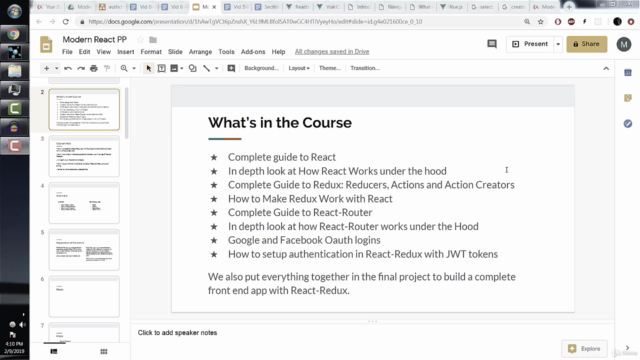Open the Layout dropdown

[x=299, y=68]
